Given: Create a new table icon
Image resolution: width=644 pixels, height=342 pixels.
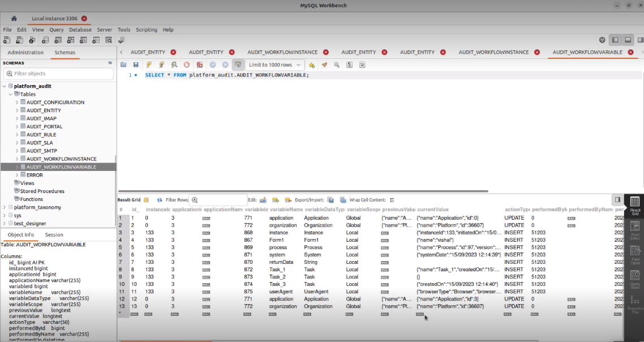Looking at the screenshot, I should [x=58, y=40].
